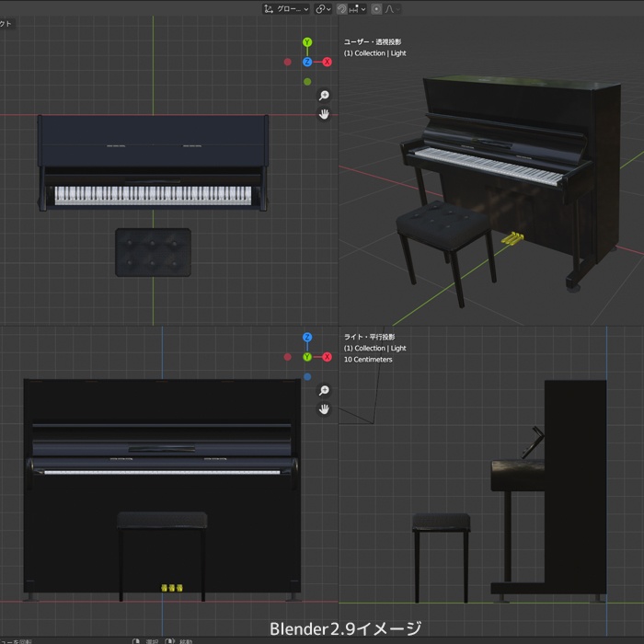Click '10 Centimeters' grid scale text
Image resolution: width=644 pixels, height=644 pixels.
(368, 360)
